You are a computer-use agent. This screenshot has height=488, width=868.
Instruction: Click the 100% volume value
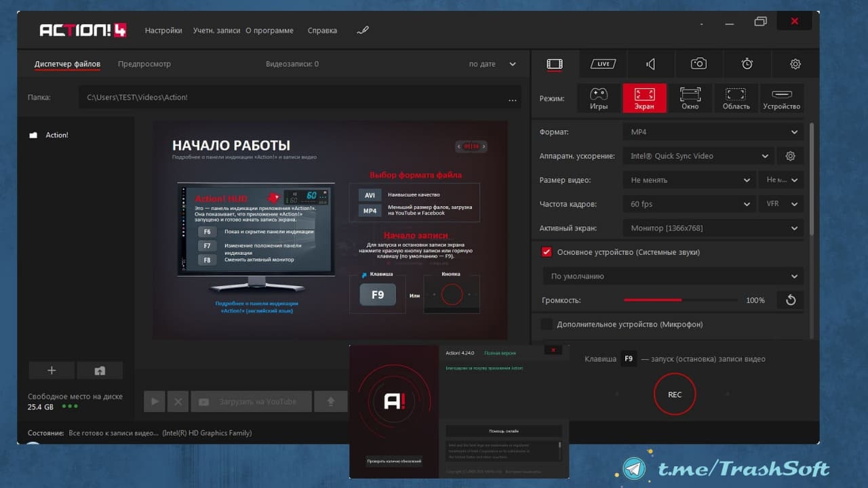pos(755,300)
